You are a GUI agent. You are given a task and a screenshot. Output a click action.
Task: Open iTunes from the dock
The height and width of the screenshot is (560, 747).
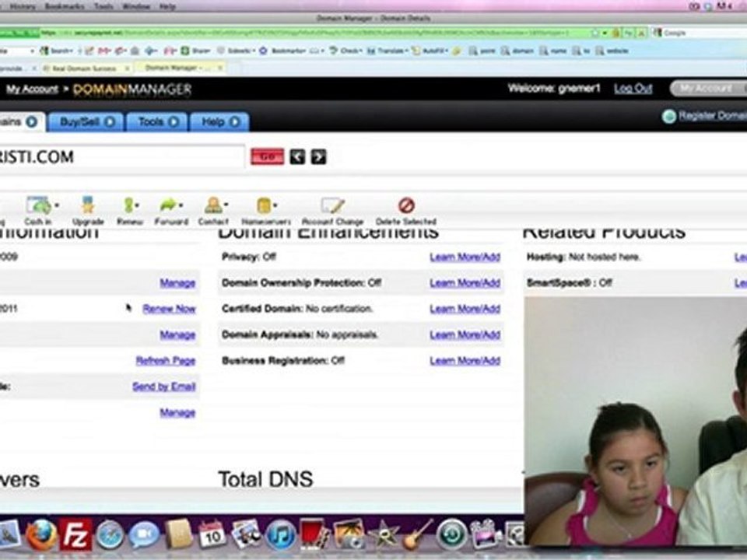[280, 535]
